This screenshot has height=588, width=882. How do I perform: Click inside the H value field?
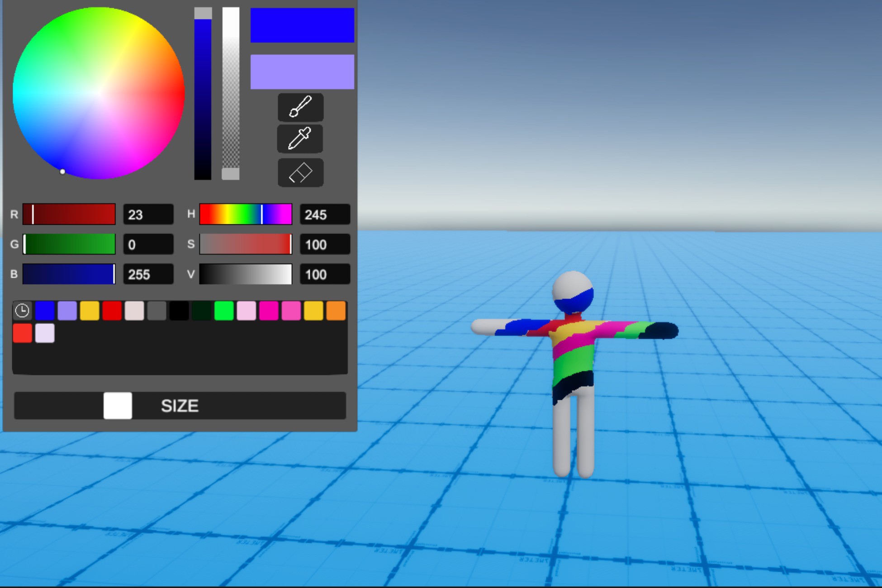325,214
